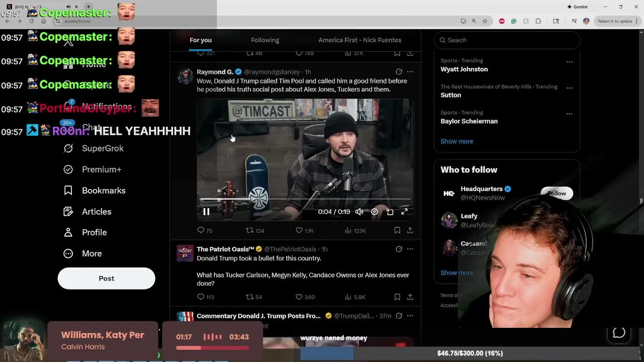Viewport: 644px width, 362px height.
Task: Open more options on Raymond G. post
Action: coord(410,72)
